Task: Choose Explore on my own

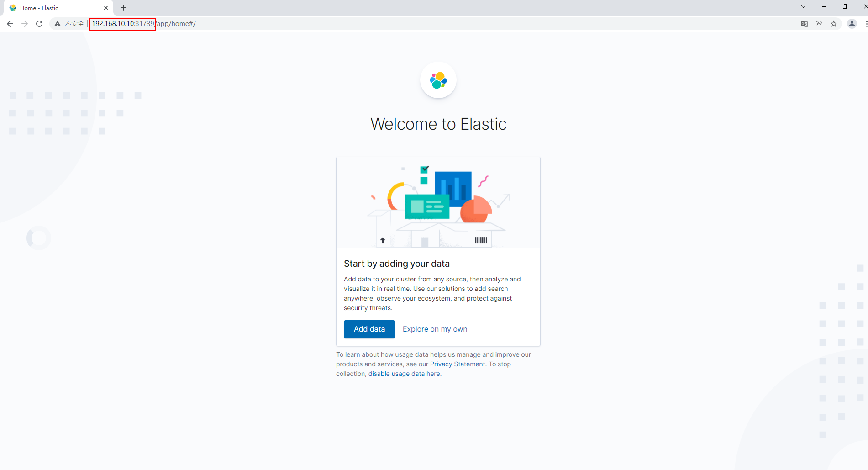Action: pyautogui.click(x=435, y=329)
